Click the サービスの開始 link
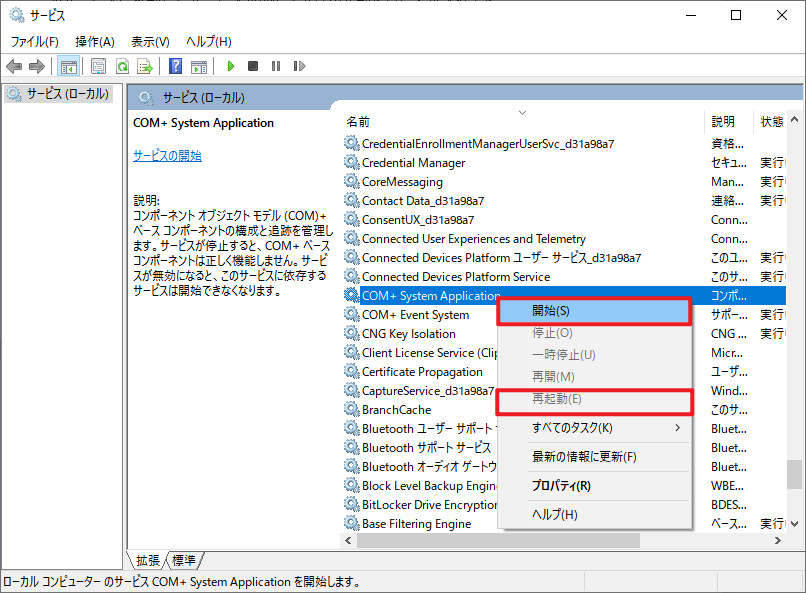Screen dimensions: 806x593 pyautogui.click(x=167, y=156)
